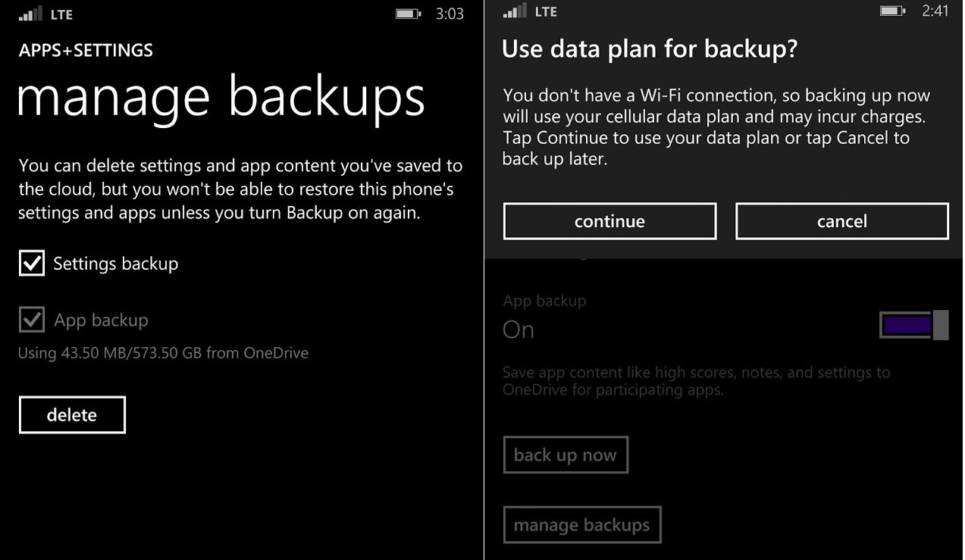
Task: Tap the signal bars icon on right screen
Action: click(x=515, y=11)
